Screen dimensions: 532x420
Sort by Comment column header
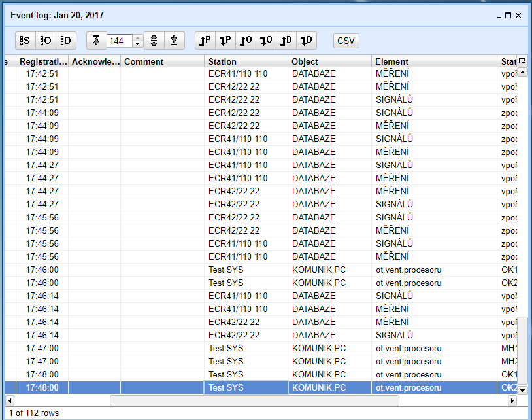pos(163,61)
